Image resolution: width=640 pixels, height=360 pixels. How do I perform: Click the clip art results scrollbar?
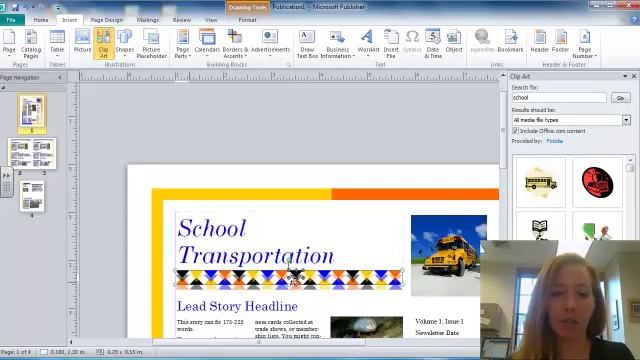coord(630,168)
